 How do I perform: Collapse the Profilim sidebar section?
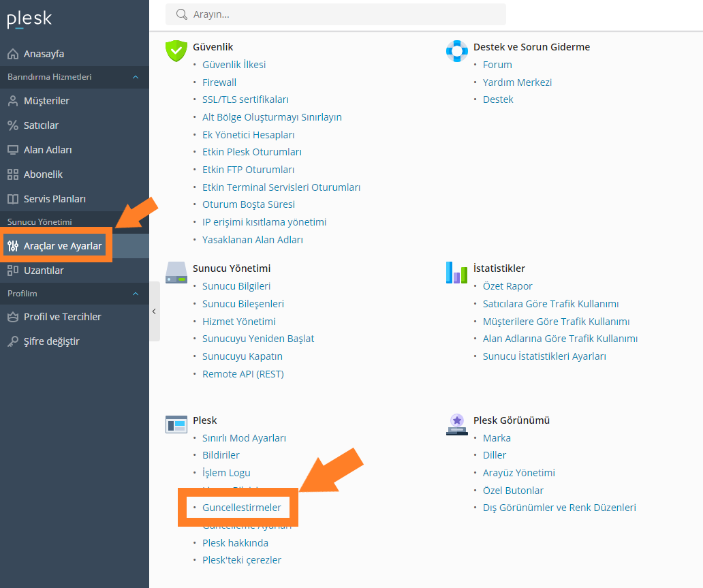(x=136, y=294)
